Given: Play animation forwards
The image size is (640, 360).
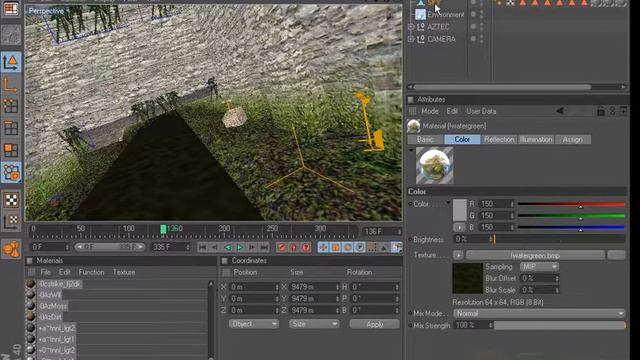Looking at the screenshot, I should [x=240, y=247].
